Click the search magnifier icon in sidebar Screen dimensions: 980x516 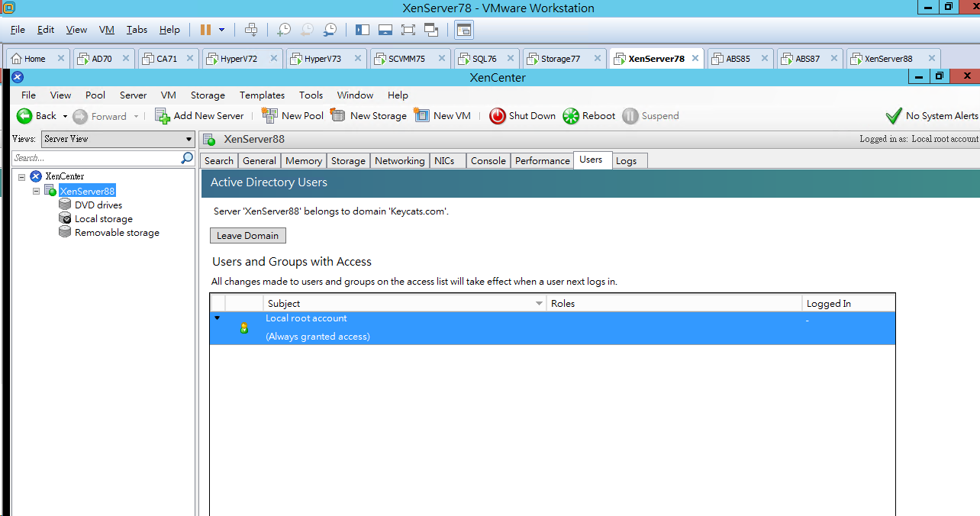coord(187,158)
